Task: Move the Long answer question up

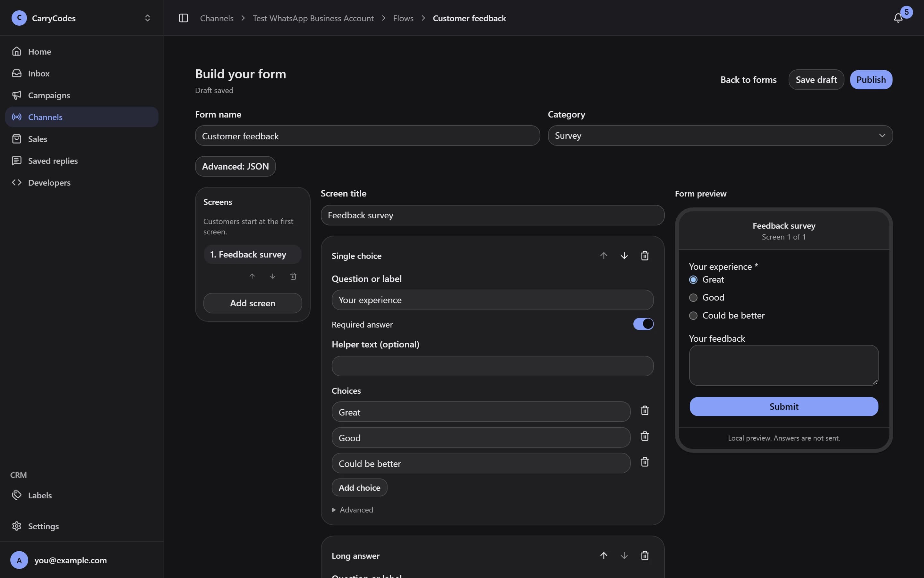Action: click(x=603, y=556)
